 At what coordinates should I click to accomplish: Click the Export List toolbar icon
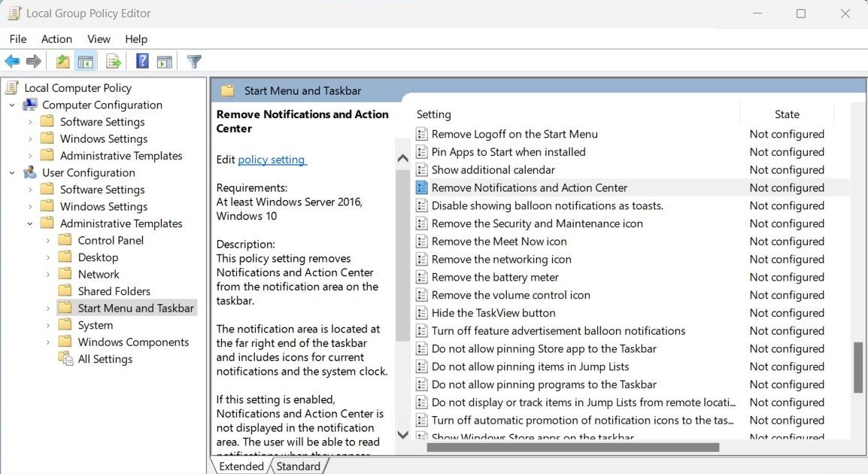[x=113, y=61]
